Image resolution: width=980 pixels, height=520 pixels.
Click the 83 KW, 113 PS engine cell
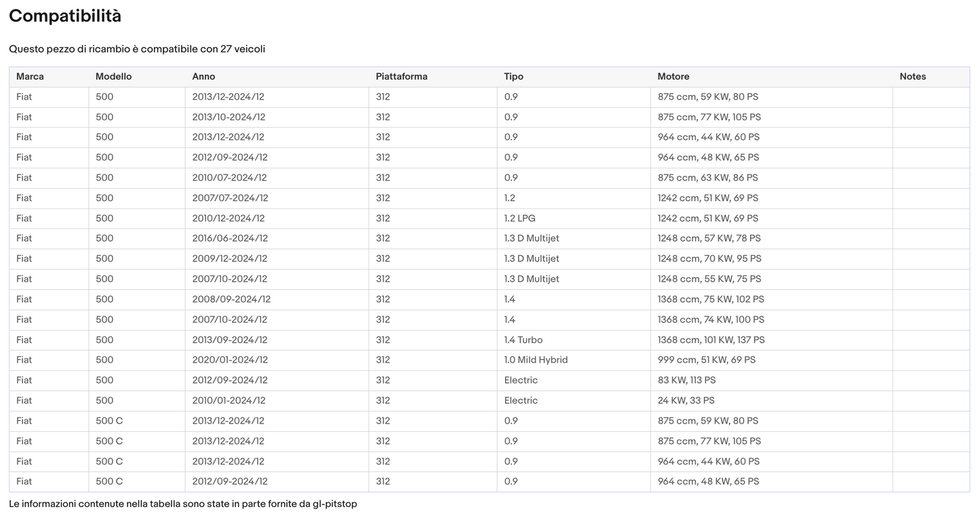686,380
